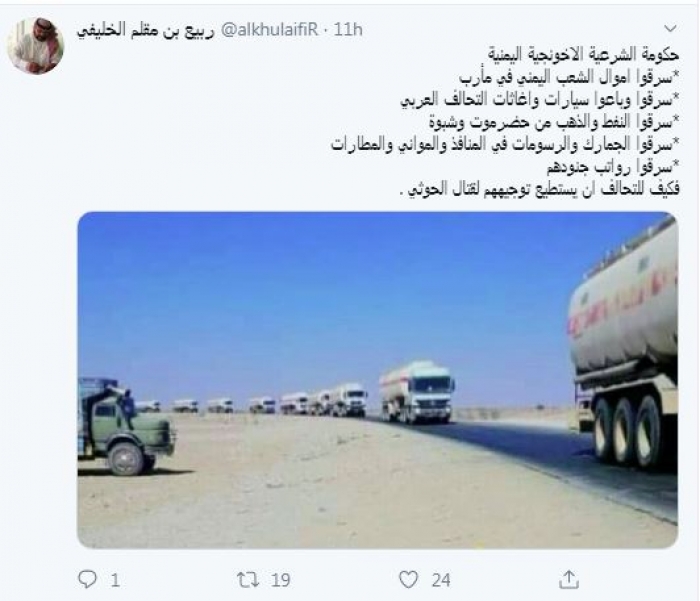The image size is (700, 601).
Task: Open the attached tanker convoy photo
Action: point(378,380)
